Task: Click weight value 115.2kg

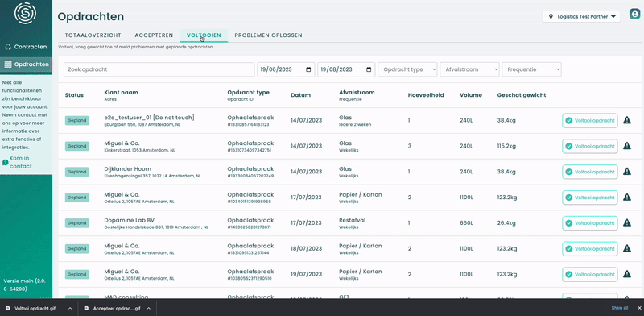Action: coord(507,146)
